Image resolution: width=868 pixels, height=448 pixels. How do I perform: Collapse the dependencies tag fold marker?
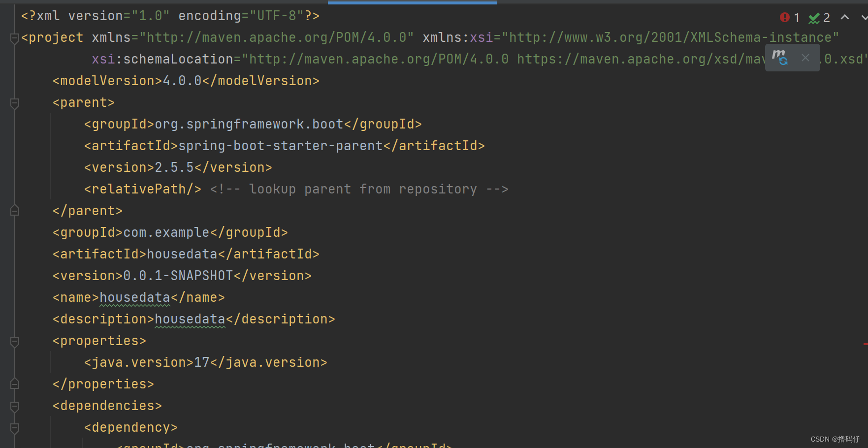pyautogui.click(x=15, y=406)
